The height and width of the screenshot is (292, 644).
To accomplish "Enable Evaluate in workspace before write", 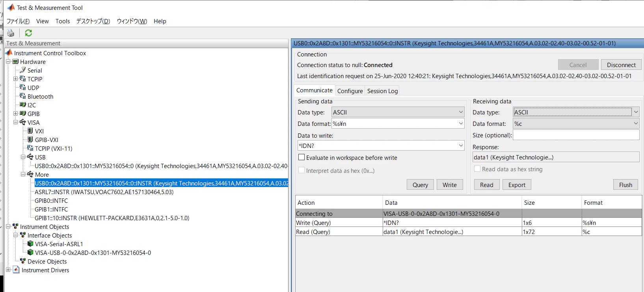I will coord(302,157).
